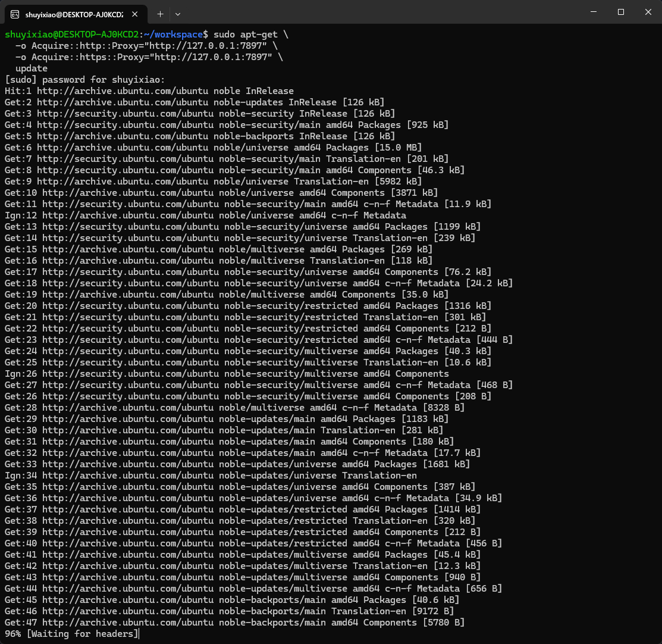Screen dimensions: 662x644
Task: Click the Get:30 Translation-en [281 kB] line
Action: [224, 430]
